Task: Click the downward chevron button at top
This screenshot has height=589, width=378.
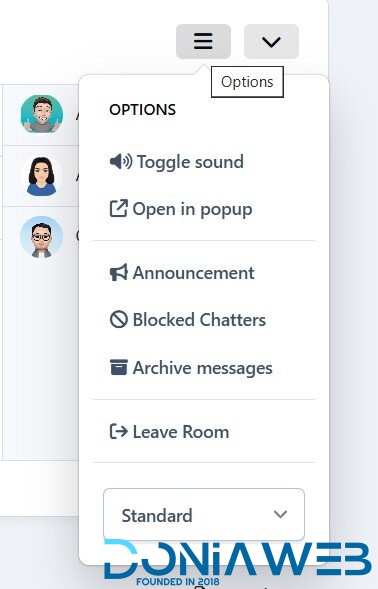Action: tap(271, 42)
